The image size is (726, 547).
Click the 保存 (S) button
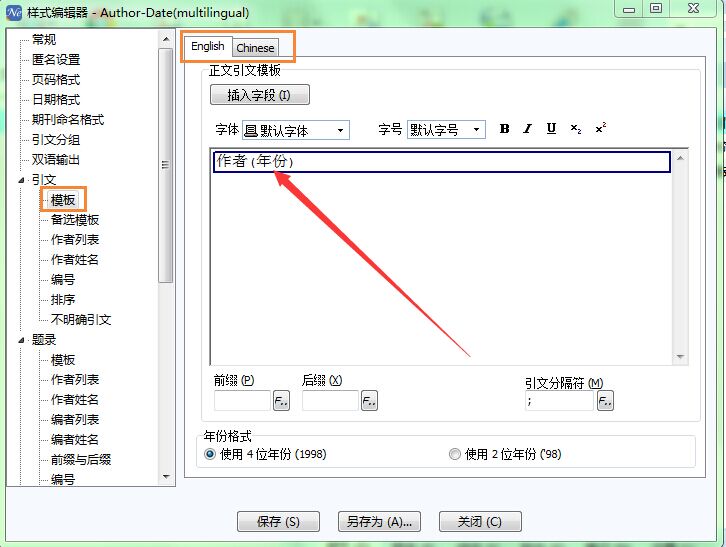[x=278, y=522]
